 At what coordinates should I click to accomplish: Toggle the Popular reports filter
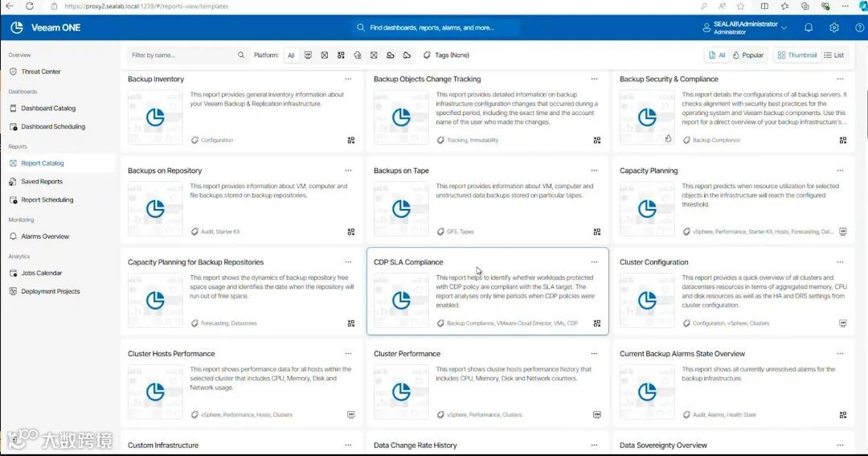tap(748, 55)
